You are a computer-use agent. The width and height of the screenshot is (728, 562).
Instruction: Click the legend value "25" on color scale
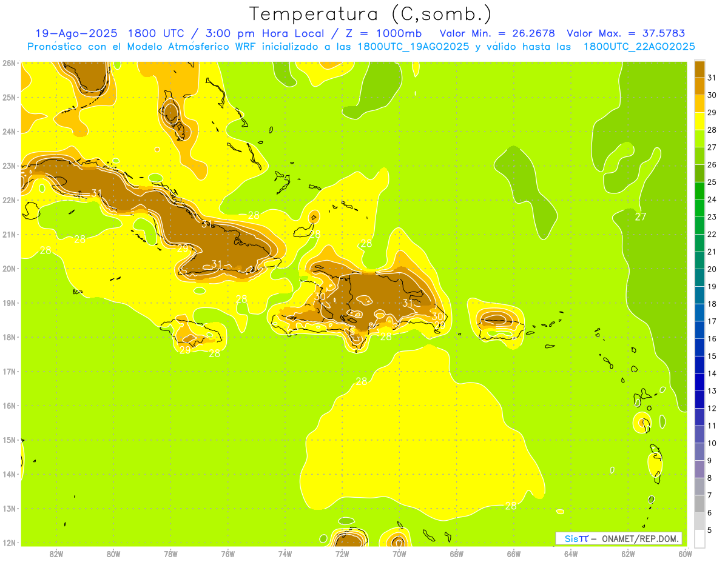coord(712,182)
